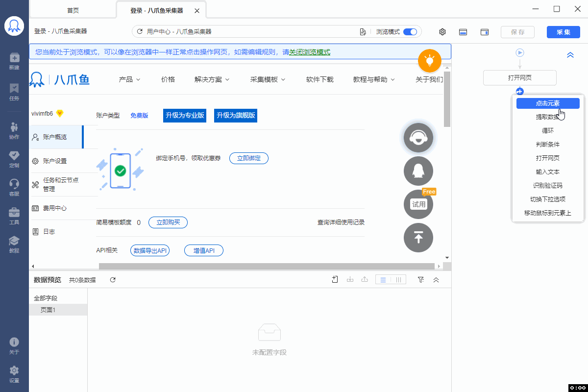Select 打开网页 from the popup menu

tap(548, 158)
